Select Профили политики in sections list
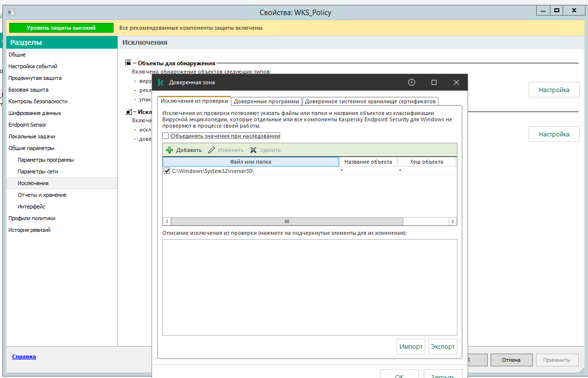588x378 pixels. click(x=32, y=218)
